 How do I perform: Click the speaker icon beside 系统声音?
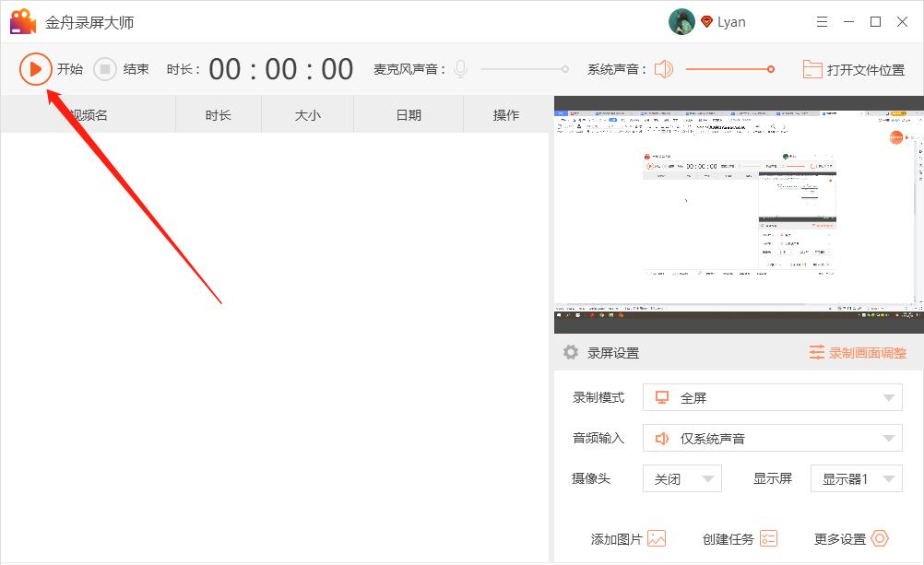(663, 68)
